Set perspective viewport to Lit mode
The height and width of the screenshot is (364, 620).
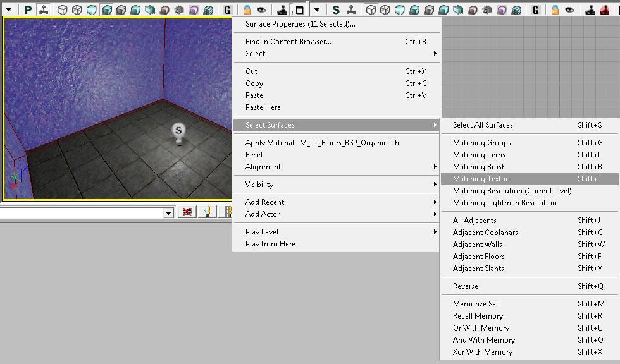click(x=106, y=10)
